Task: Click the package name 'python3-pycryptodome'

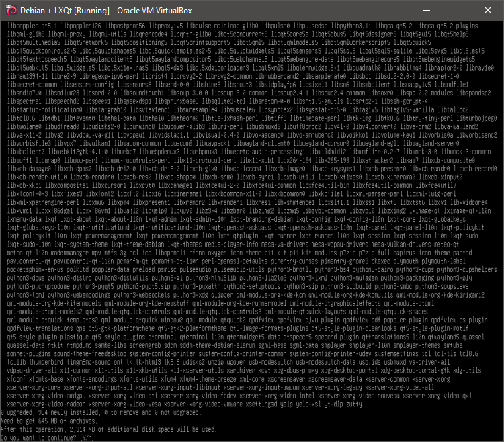Action: click(38, 286)
